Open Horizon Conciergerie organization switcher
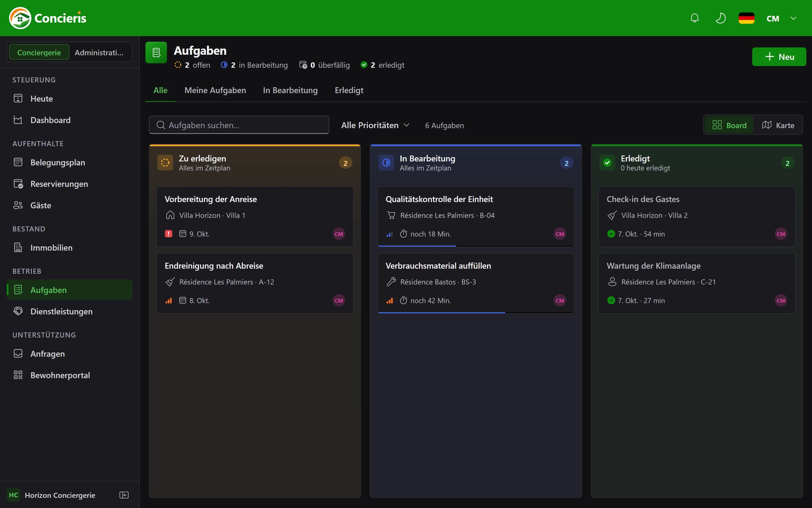The height and width of the screenshot is (508, 812). (51, 495)
